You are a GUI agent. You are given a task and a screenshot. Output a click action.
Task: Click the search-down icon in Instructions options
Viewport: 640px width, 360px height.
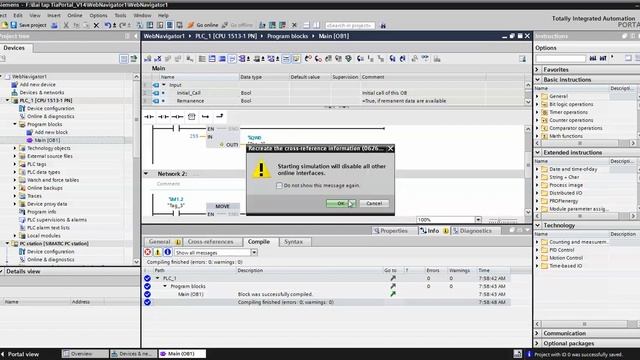click(593, 59)
